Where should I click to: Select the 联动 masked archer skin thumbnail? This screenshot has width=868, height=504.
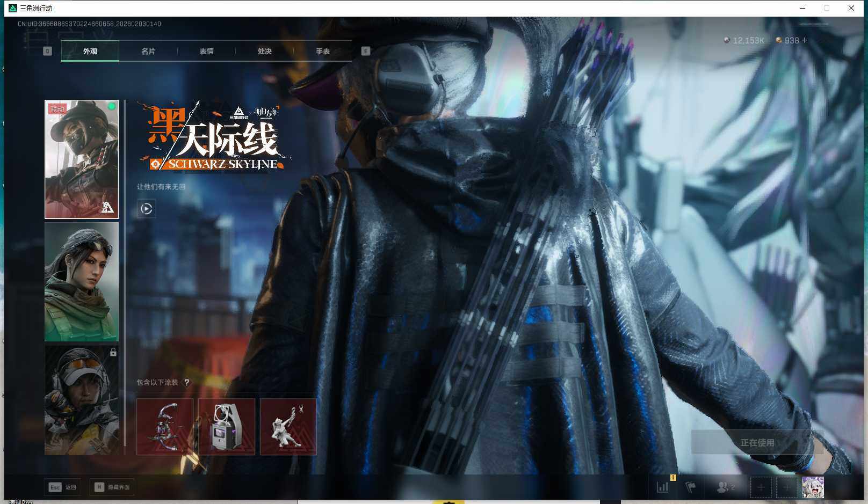click(x=82, y=159)
